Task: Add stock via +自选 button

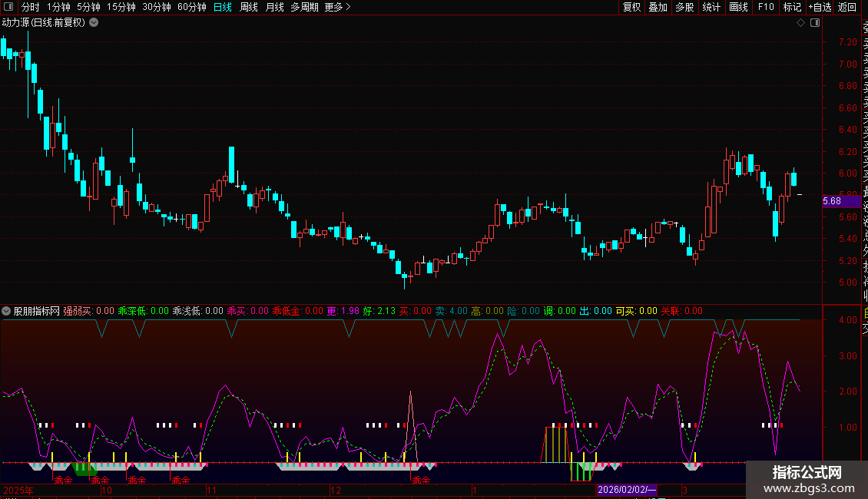Action: pyautogui.click(x=819, y=7)
